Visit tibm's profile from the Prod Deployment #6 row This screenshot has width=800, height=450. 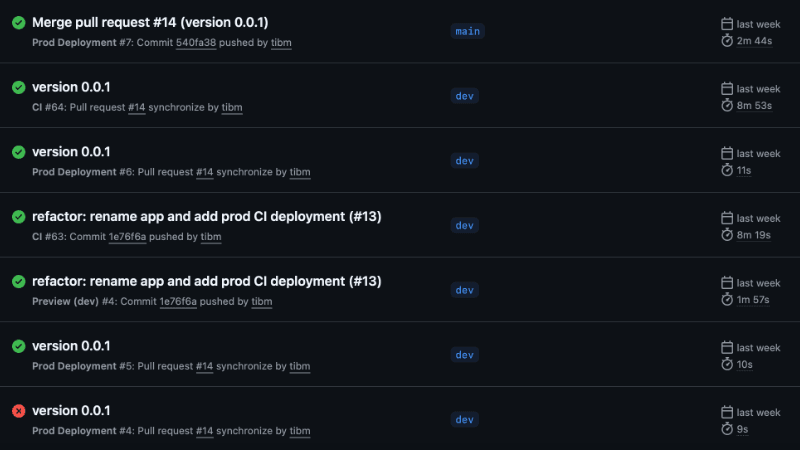coord(300,172)
